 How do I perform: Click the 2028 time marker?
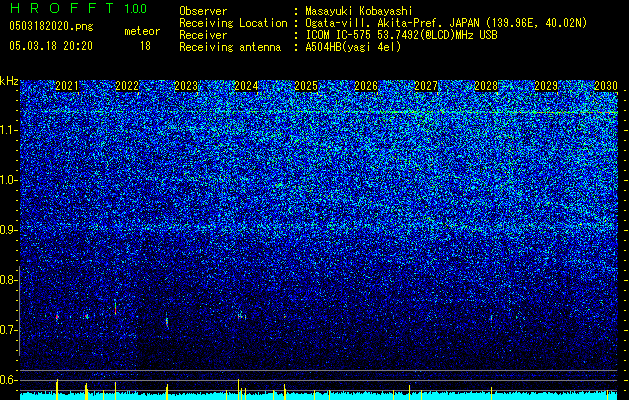(x=486, y=86)
